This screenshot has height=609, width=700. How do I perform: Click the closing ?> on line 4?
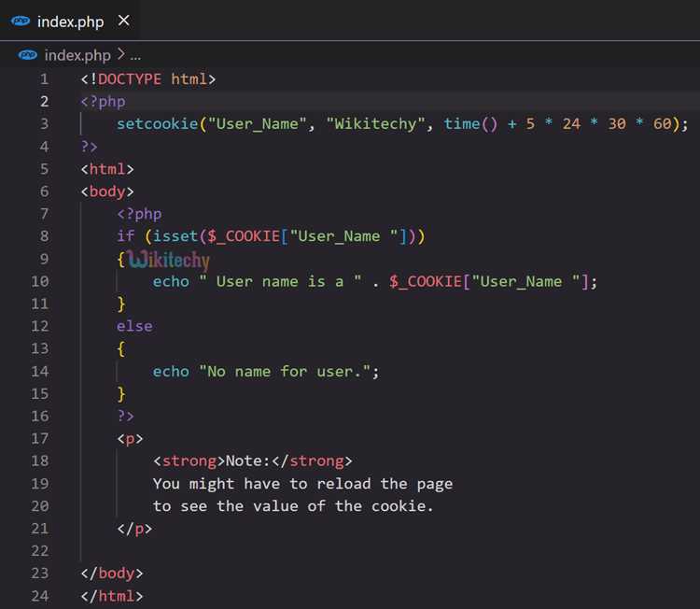pos(89,147)
